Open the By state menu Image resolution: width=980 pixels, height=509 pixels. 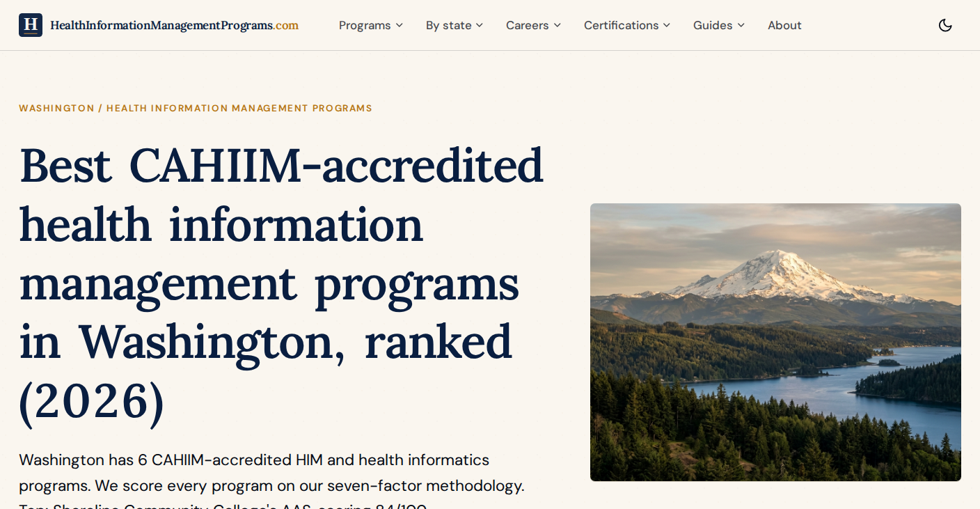455,25
